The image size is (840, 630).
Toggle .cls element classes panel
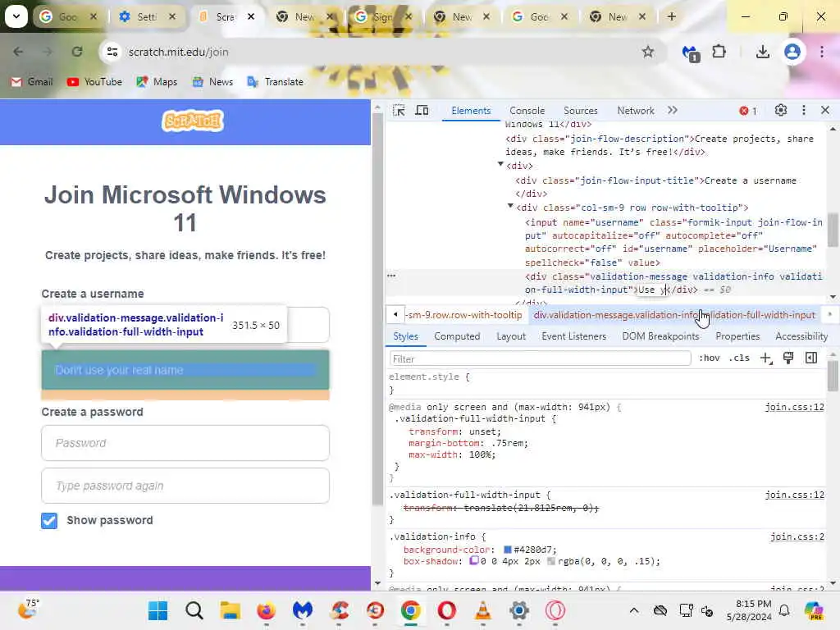pos(739,358)
